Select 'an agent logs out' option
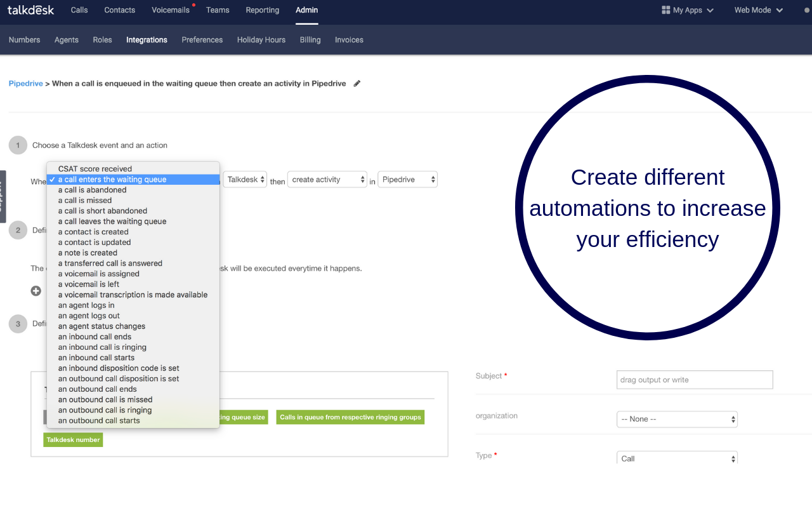Screen dimensions: 812x508 [x=133, y=316]
